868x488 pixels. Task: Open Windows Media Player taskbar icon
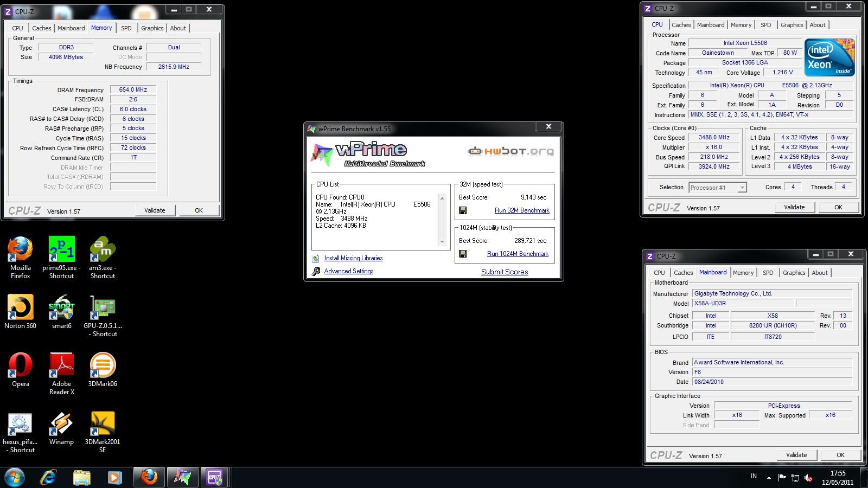[114, 477]
